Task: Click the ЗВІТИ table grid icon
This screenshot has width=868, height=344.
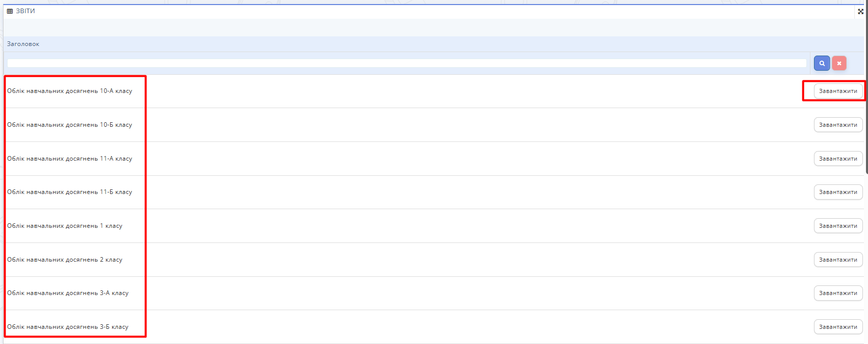Action: tap(10, 11)
